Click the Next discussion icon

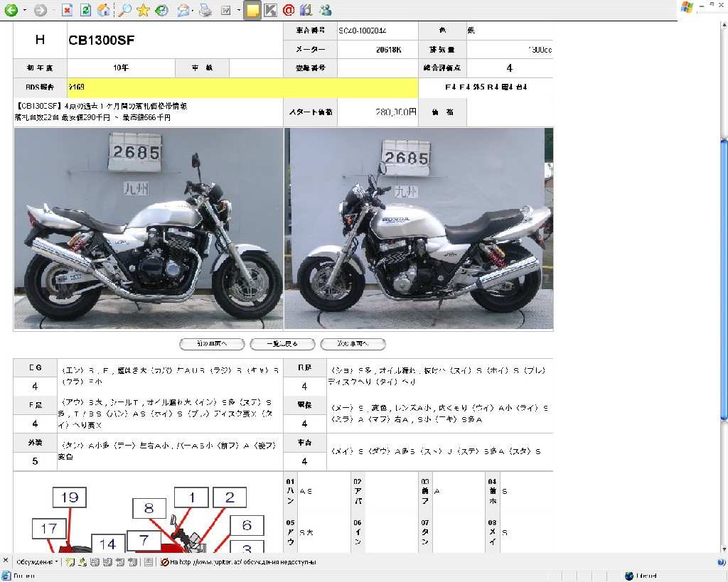click(x=132, y=562)
